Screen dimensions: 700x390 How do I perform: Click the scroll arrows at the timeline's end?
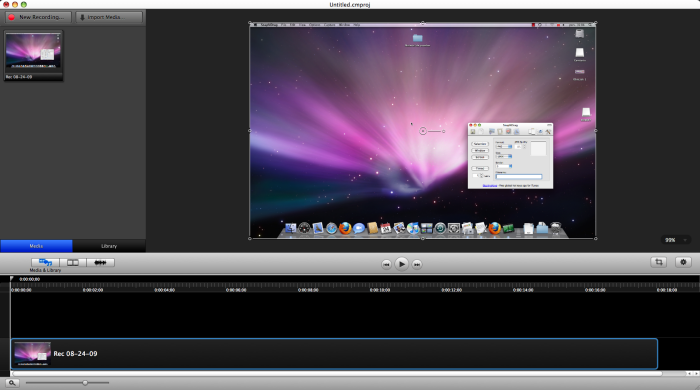(x=693, y=373)
